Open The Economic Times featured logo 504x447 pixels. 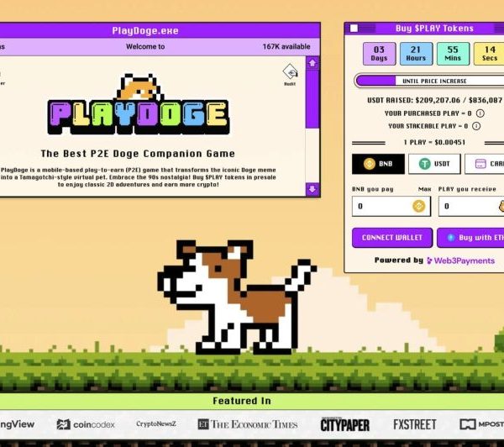tap(248, 424)
